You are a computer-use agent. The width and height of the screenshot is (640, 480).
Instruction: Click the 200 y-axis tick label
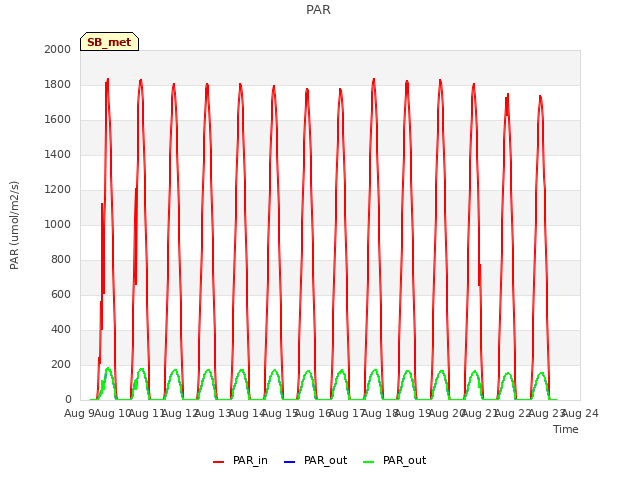click(61, 364)
